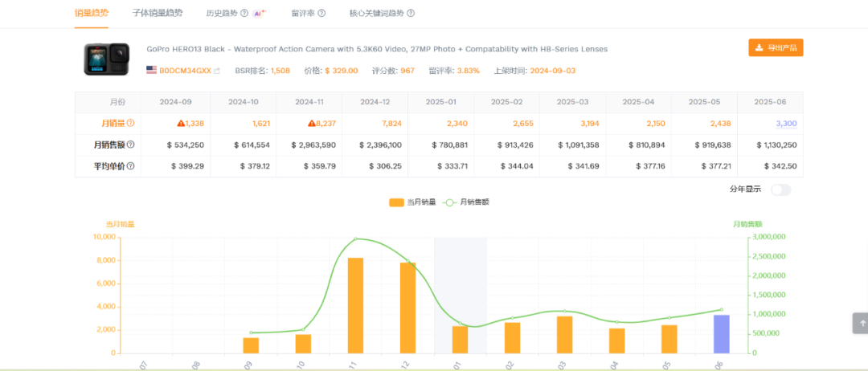Select the rating count 967
868x371 pixels.
tap(407, 71)
